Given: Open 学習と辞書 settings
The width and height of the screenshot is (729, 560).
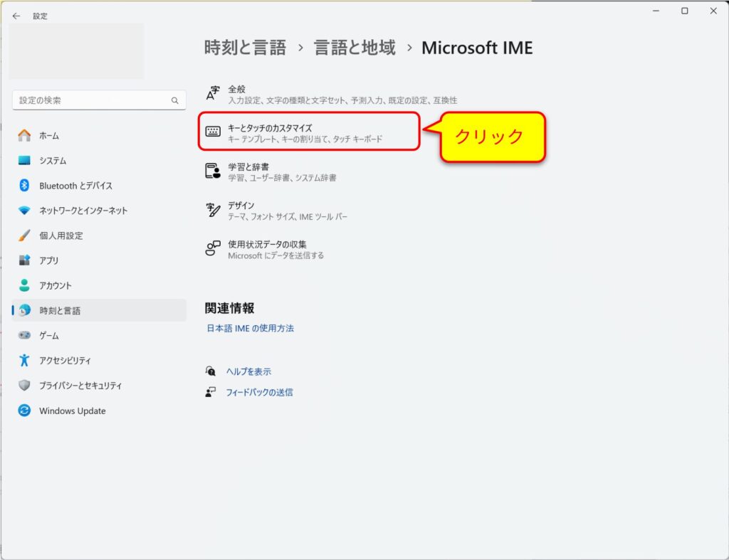Looking at the screenshot, I should click(271, 171).
